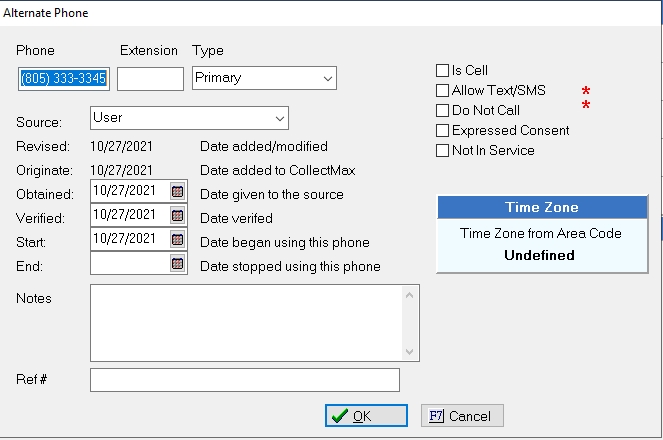Click the Obtained date field
Viewport: 663px width, 440px height.
click(x=128, y=191)
